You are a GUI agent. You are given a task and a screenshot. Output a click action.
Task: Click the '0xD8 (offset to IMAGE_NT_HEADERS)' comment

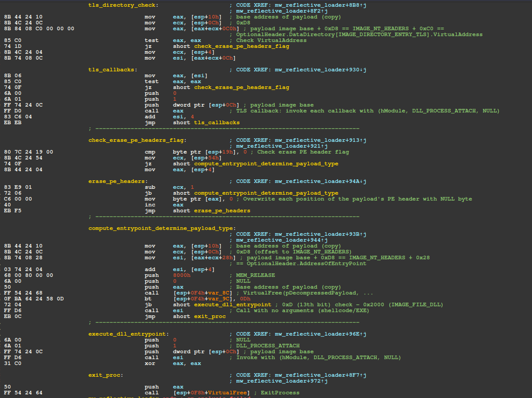coord(294,252)
